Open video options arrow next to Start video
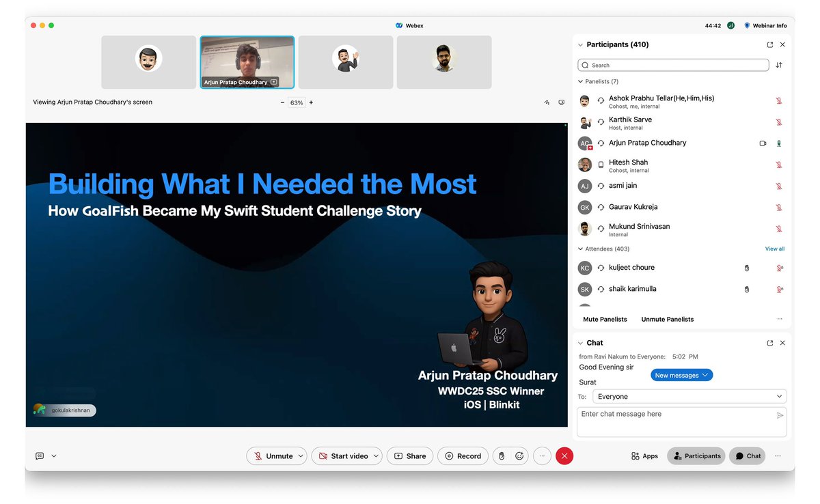 [376, 456]
